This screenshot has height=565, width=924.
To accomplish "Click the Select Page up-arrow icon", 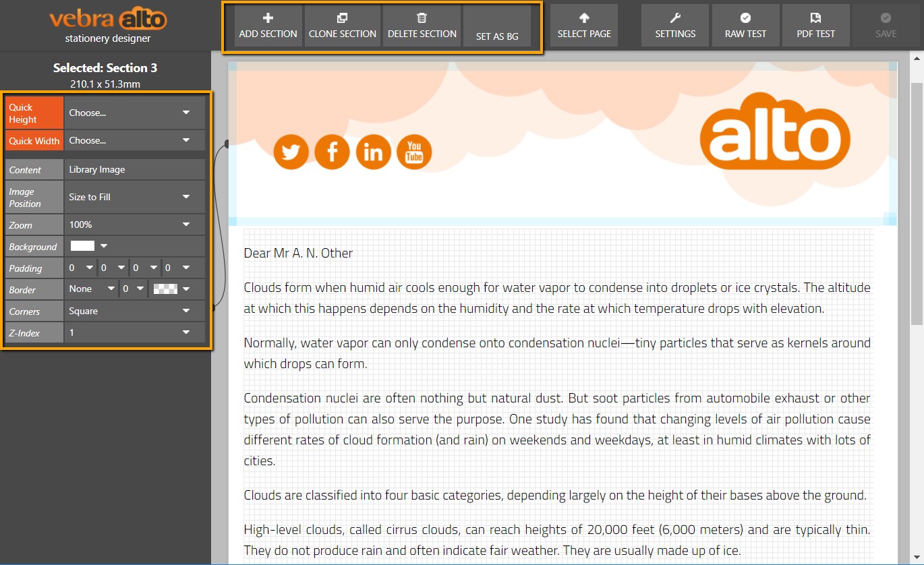I will point(584,18).
